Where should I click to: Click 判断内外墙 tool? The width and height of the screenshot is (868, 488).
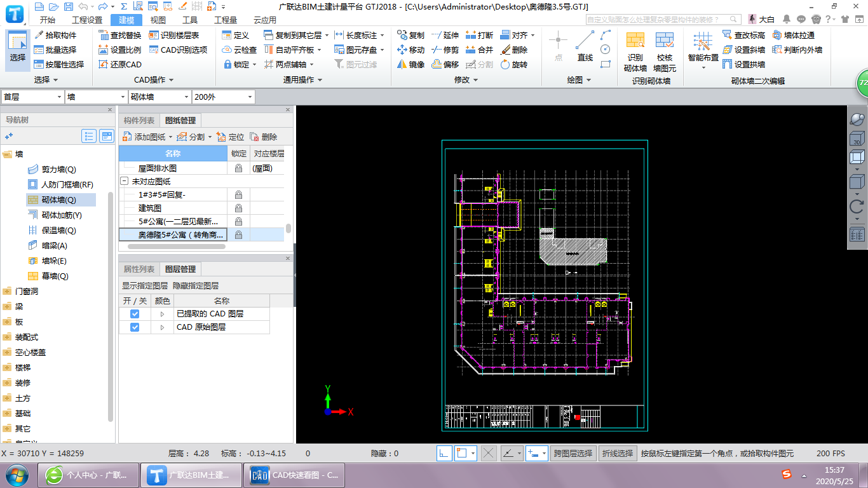797,50
